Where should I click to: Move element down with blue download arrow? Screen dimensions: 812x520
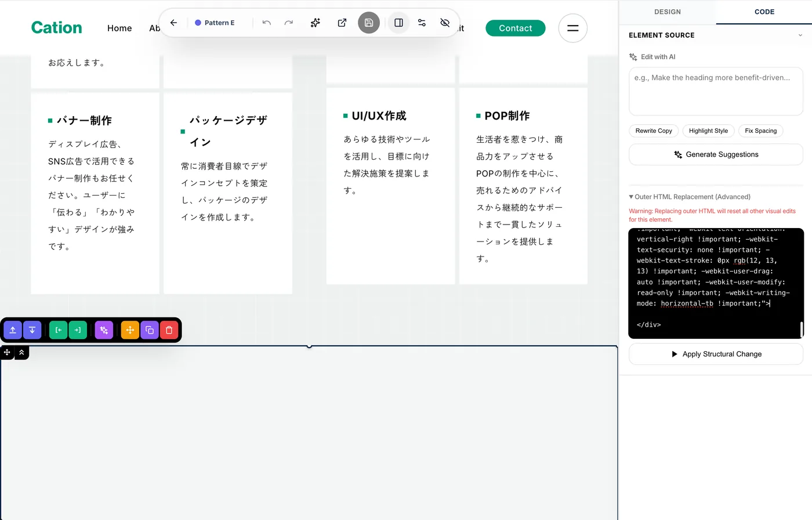tap(32, 330)
